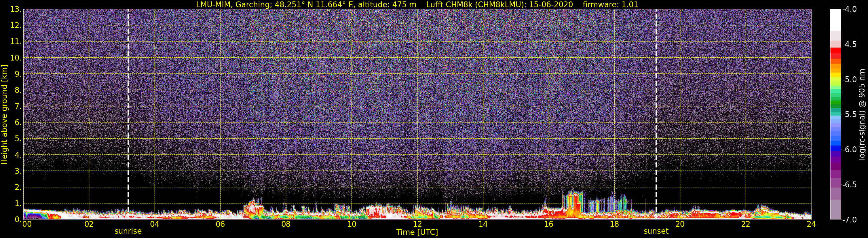Viewport: 868px width, 238px height.
Task: Click the y-axis tick label '1.'
Action: pos(18,204)
